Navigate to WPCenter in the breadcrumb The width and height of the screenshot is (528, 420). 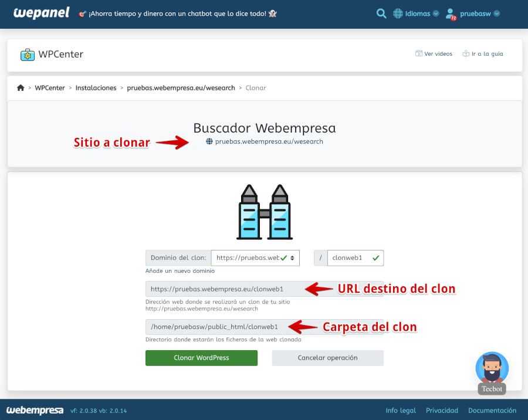pos(50,87)
